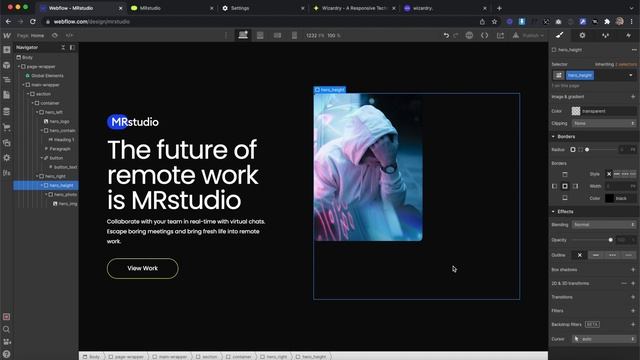640x360 pixels.
Task: Open the Clipping dropdown
Action: click(604, 123)
